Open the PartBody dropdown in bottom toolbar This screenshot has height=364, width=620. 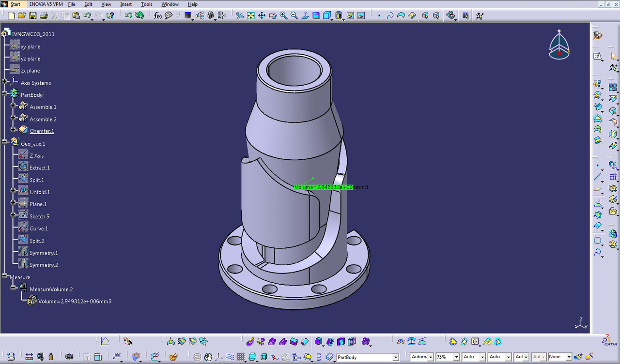click(x=396, y=357)
